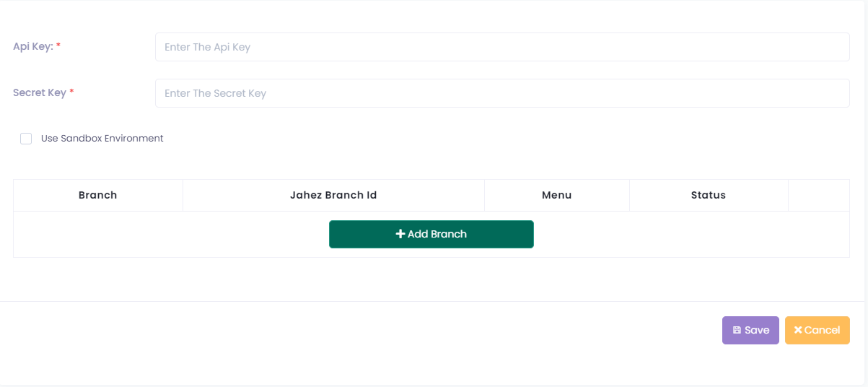Select the Menu column header
The width and height of the screenshot is (868, 387).
(x=557, y=195)
